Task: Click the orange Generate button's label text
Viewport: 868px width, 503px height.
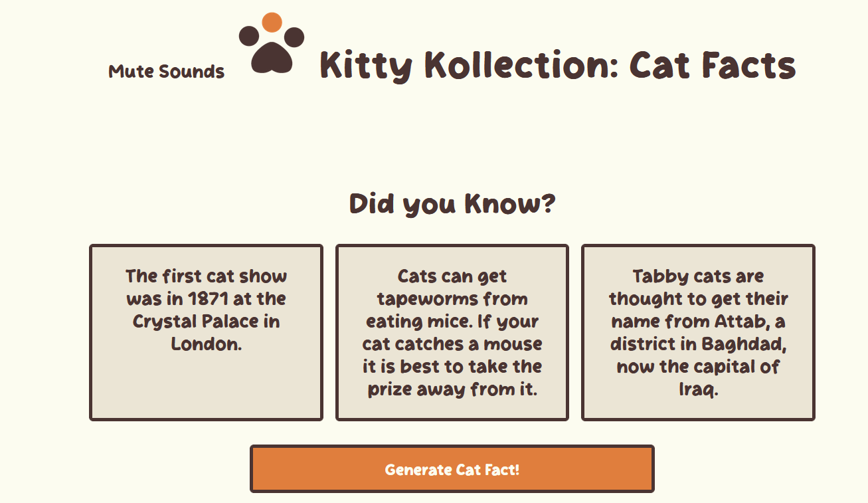Action: (452, 468)
